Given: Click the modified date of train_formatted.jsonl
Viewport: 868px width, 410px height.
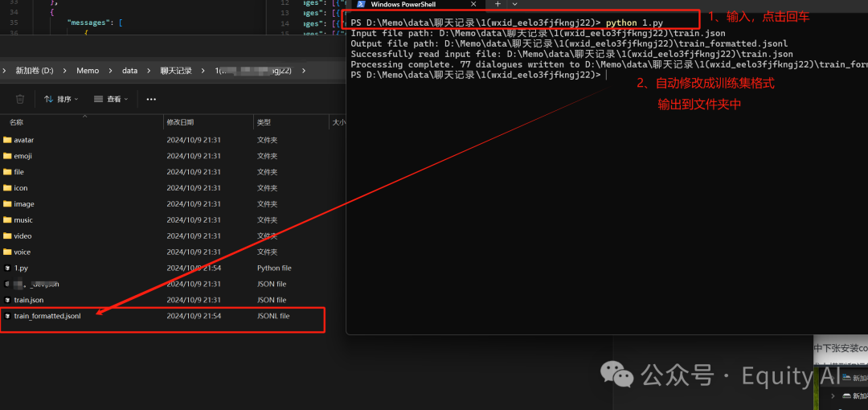Looking at the screenshot, I should click(194, 316).
